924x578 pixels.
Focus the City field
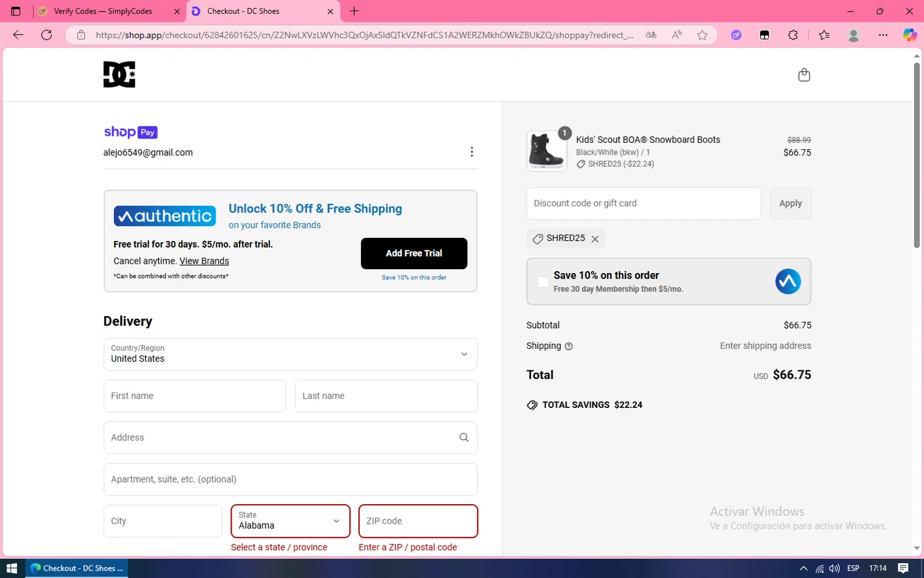tap(163, 521)
